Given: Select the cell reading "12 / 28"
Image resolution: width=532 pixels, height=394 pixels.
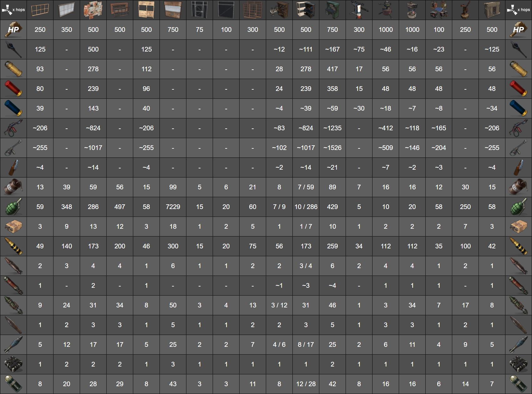Looking at the screenshot, I should click(306, 384).
